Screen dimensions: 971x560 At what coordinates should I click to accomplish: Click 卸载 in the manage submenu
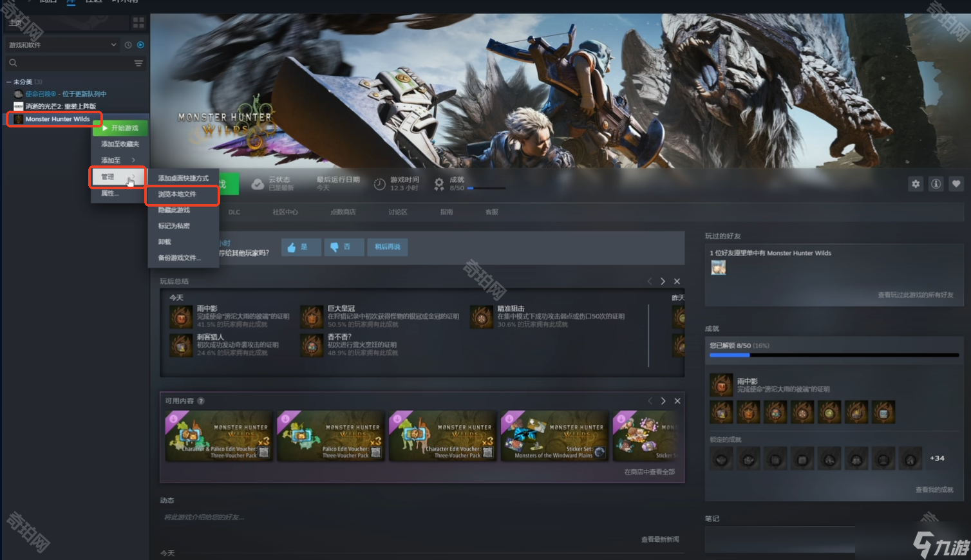(x=165, y=242)
